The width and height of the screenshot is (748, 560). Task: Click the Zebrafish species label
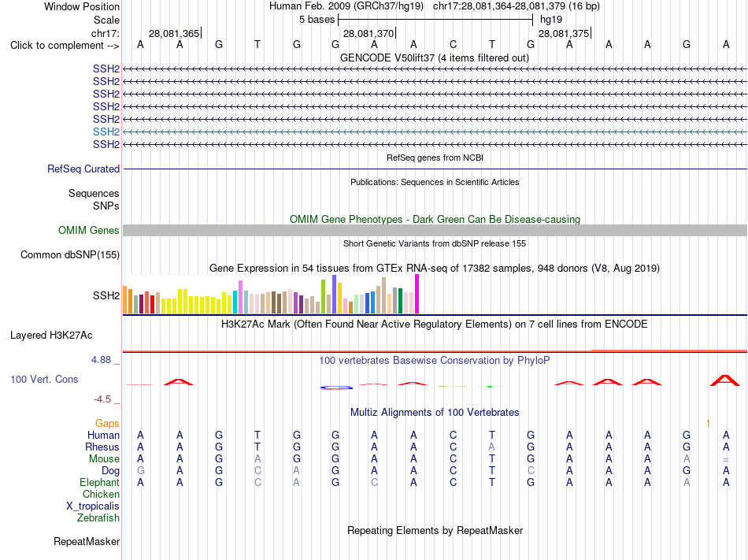pos(98,517)
